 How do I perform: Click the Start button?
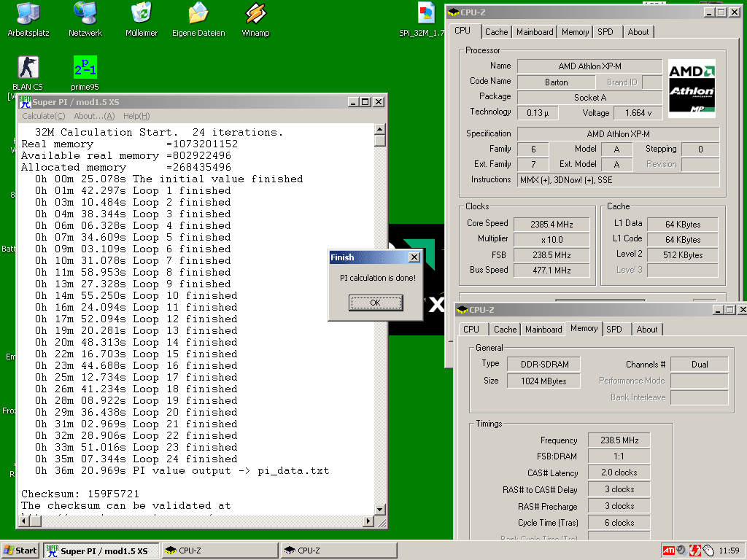coord(20,551)
